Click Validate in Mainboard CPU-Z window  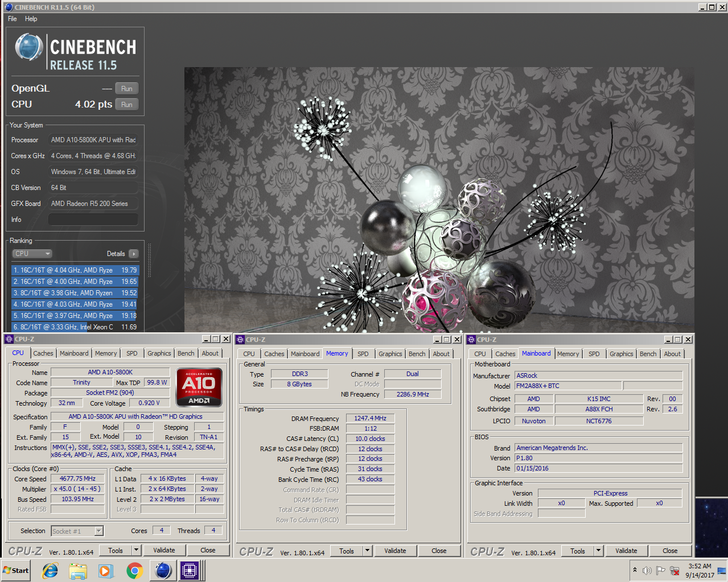click(x=626, y=551)
